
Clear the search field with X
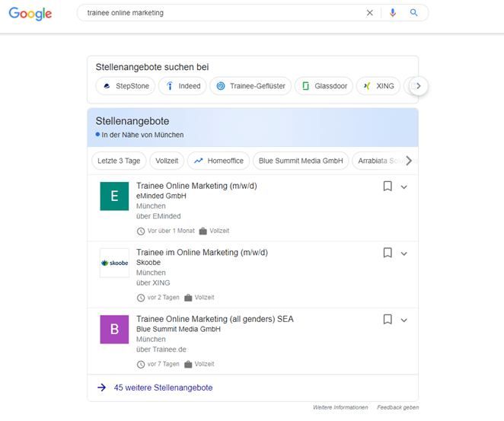370,13
